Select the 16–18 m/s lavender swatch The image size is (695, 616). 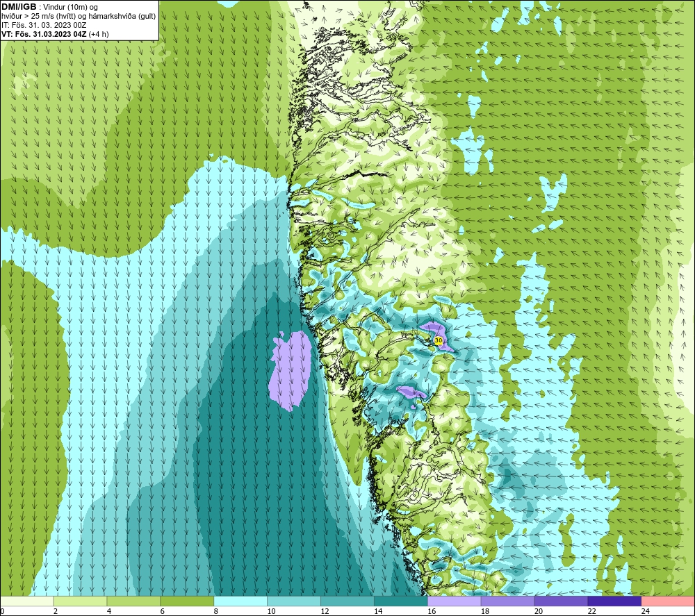coord(454,601)
